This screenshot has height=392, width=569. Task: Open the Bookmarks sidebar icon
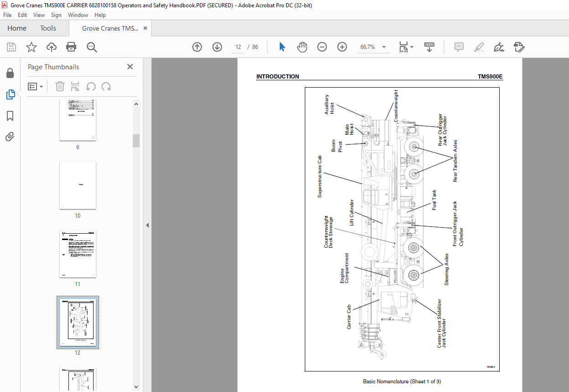coord(10,116)
